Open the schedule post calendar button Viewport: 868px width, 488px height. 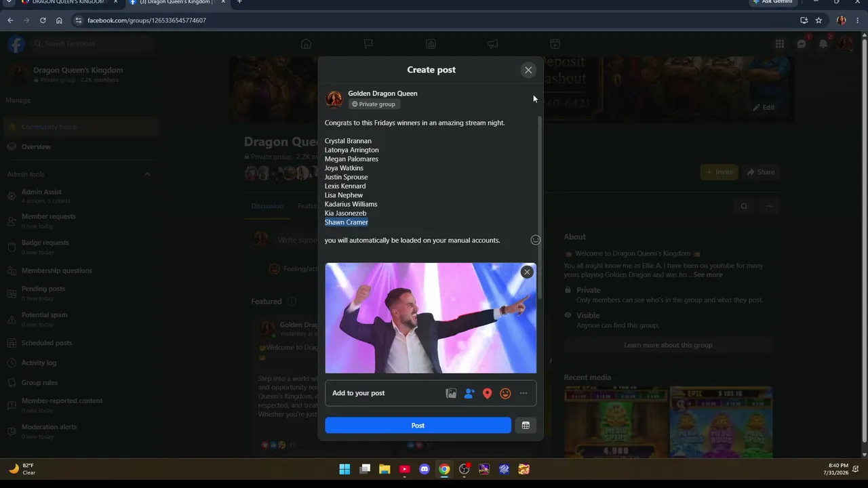526,425
